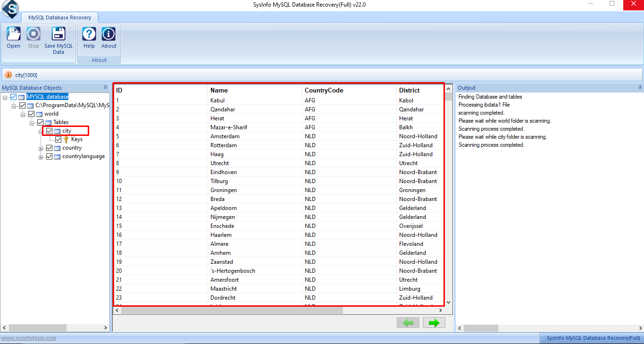Select the MySQL Database Recovery tab

click(59, 17)
